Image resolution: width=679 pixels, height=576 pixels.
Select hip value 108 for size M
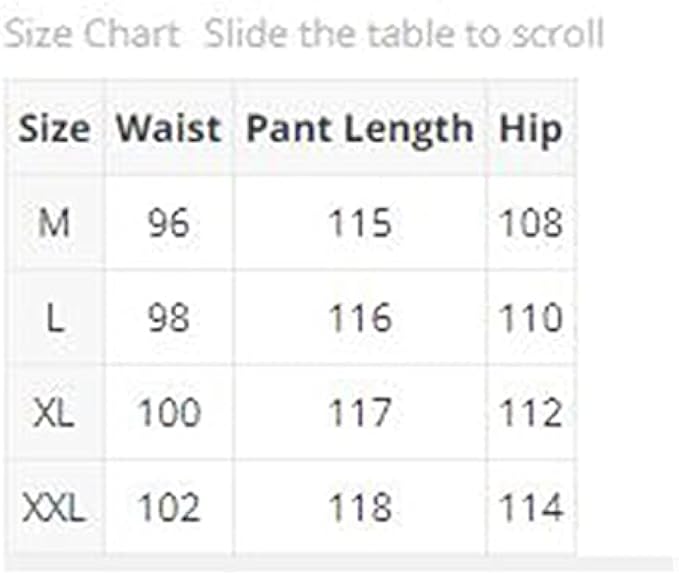[530, 222]
